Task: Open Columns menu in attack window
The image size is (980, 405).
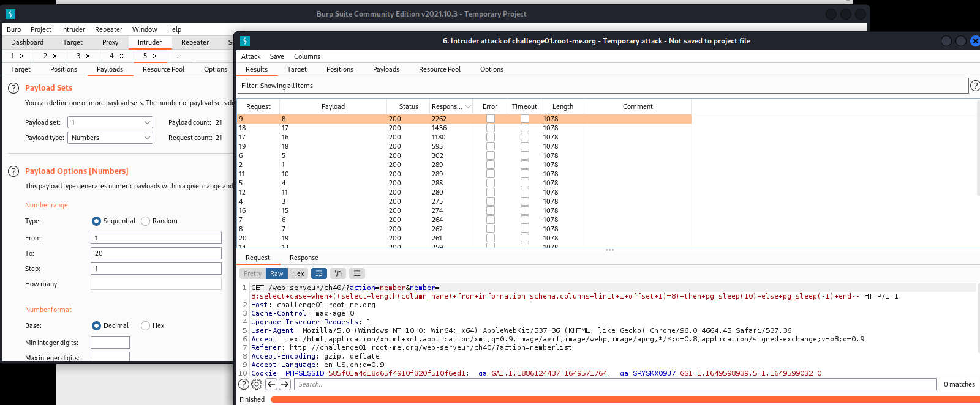Action: (307, 56)
